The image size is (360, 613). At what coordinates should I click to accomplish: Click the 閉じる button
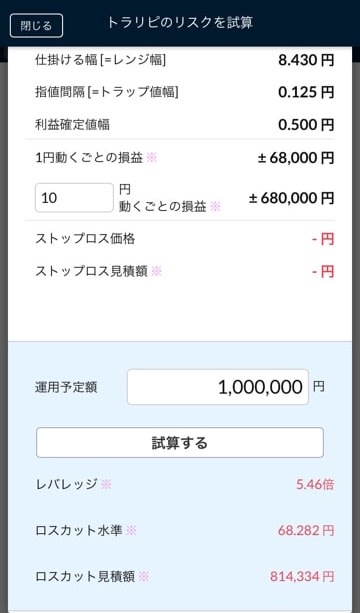point(36,26)
